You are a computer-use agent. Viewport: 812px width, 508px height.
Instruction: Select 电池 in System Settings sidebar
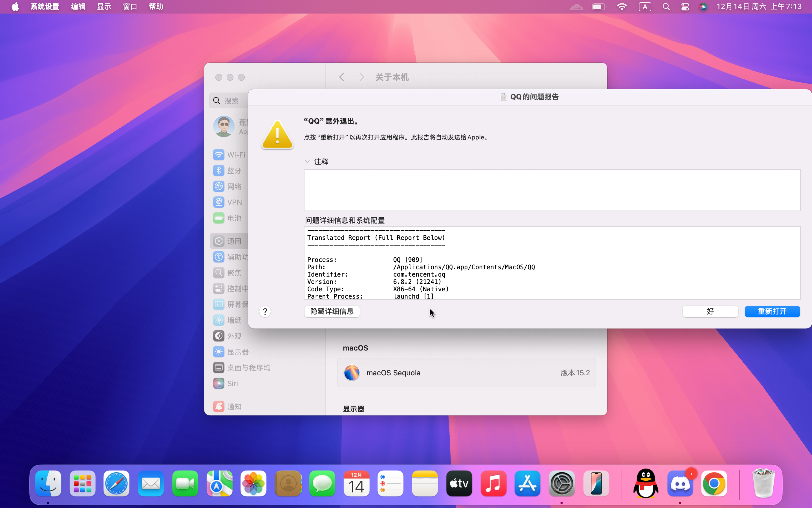click(x=230, y=218)
